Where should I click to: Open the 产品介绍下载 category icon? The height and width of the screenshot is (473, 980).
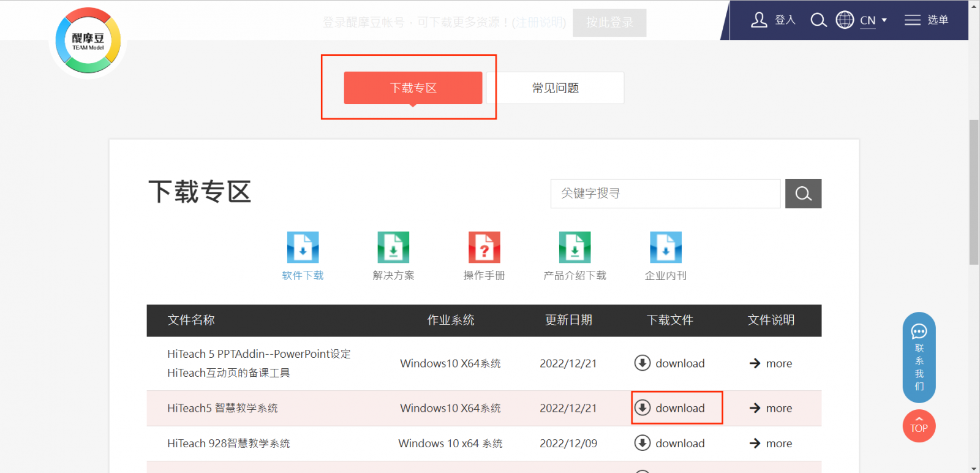point(575,248)
